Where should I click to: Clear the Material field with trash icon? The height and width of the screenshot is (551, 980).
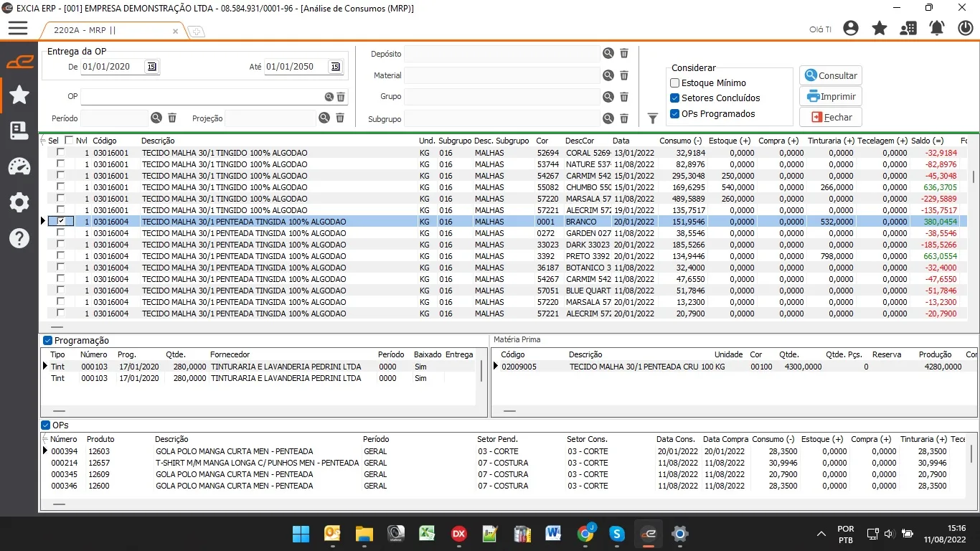(x=624, y=75)
